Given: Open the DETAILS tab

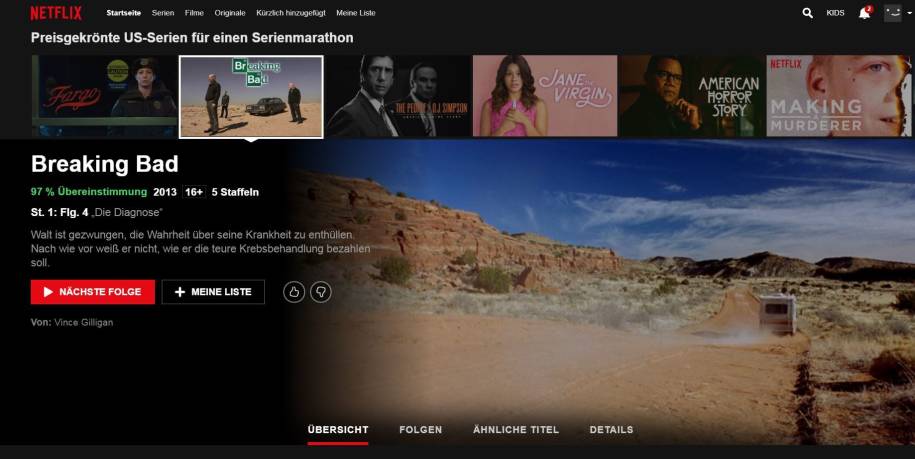Looking at the screenshot, I should click(x=611, y=430).
